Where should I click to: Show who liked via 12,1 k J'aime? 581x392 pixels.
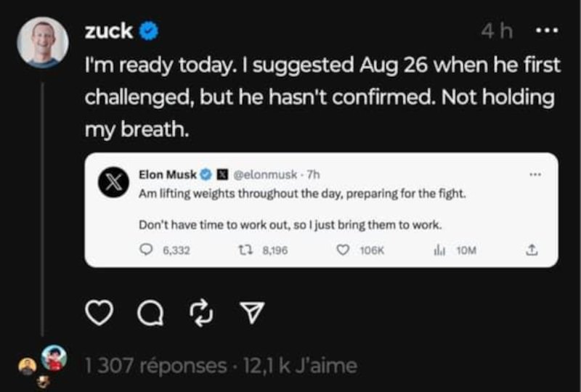click(x=300, y=366)
